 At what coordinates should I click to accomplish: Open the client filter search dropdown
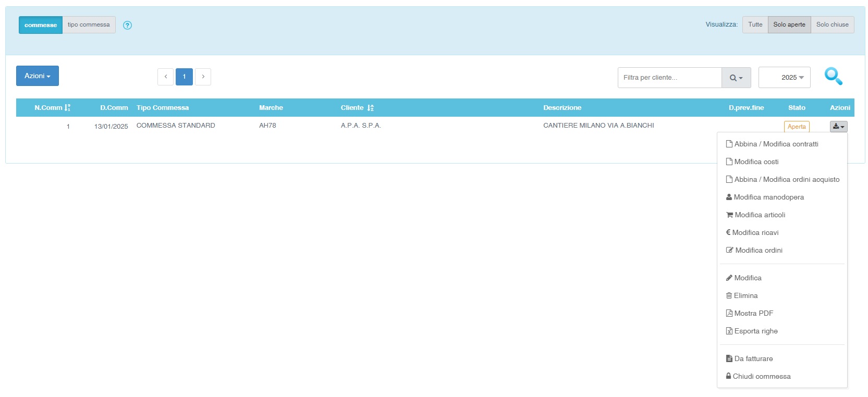pyautogui.click(x=736, y=78)
